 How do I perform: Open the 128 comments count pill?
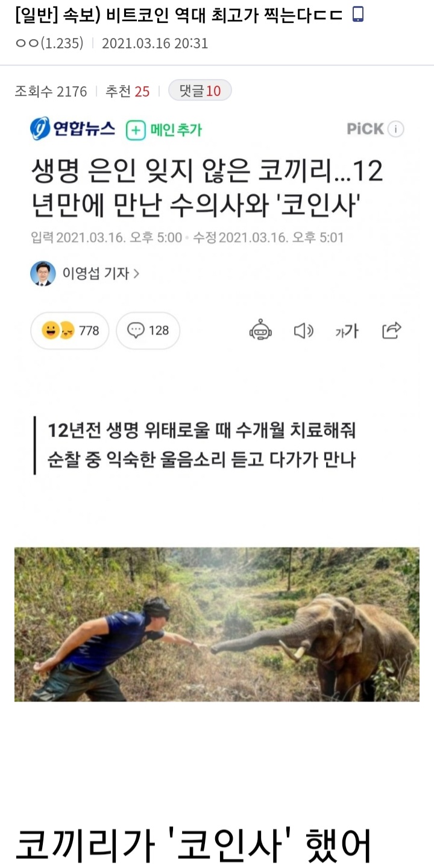(148, 331)
